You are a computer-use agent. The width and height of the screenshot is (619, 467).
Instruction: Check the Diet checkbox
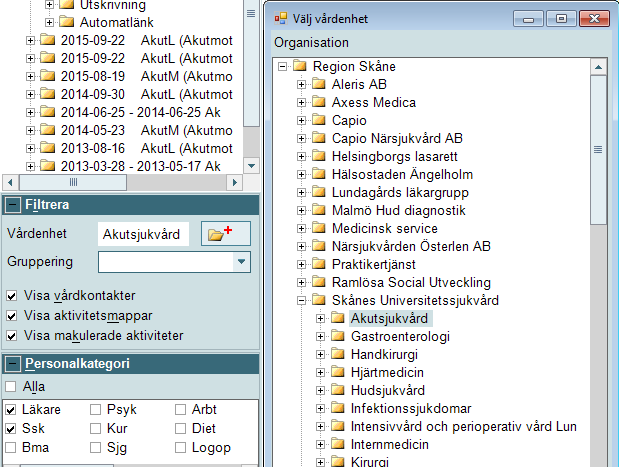[180, 429]
